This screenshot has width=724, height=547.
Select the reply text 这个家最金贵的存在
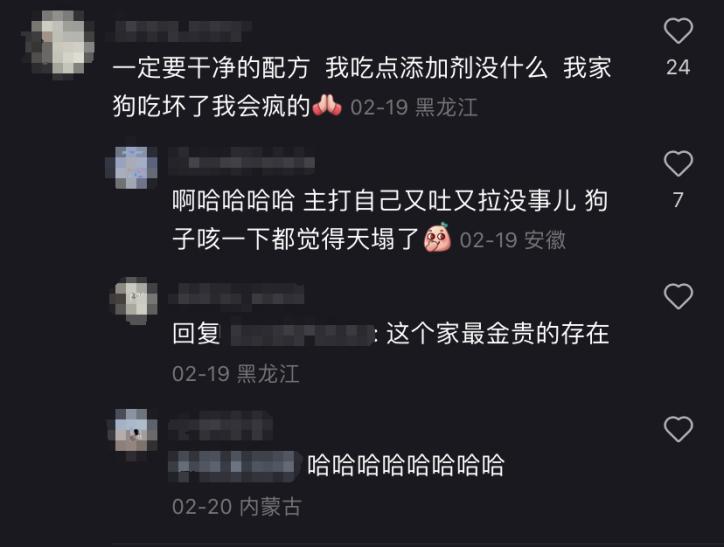498,334
